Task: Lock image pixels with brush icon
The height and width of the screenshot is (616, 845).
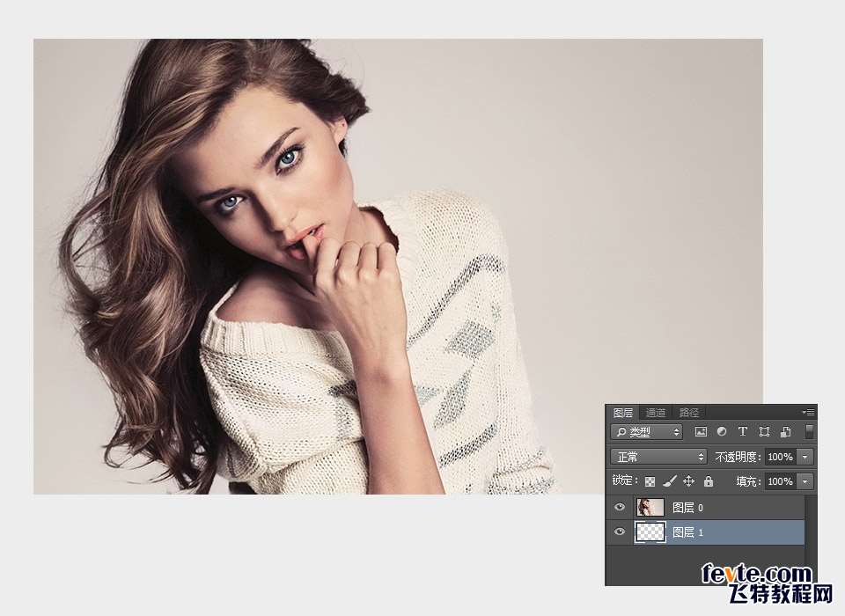Action: click(x=669, y=481)
